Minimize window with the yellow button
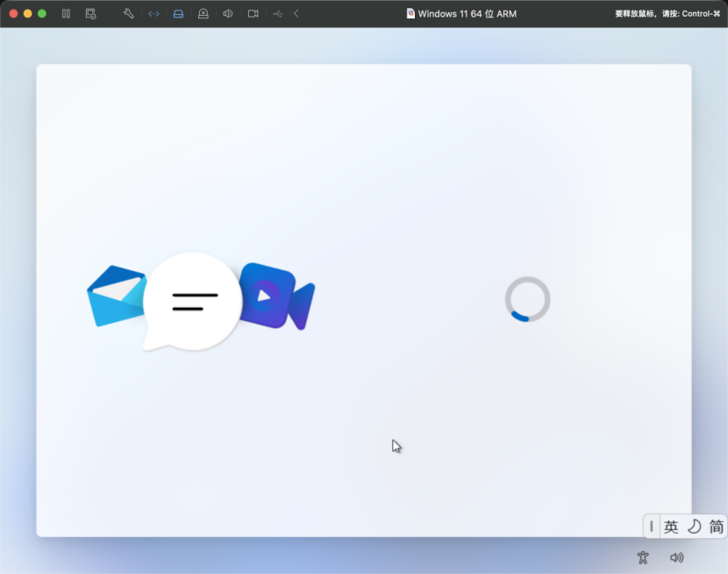The height and width of the screenshot is (574, 728). click(x=27, y=13)
